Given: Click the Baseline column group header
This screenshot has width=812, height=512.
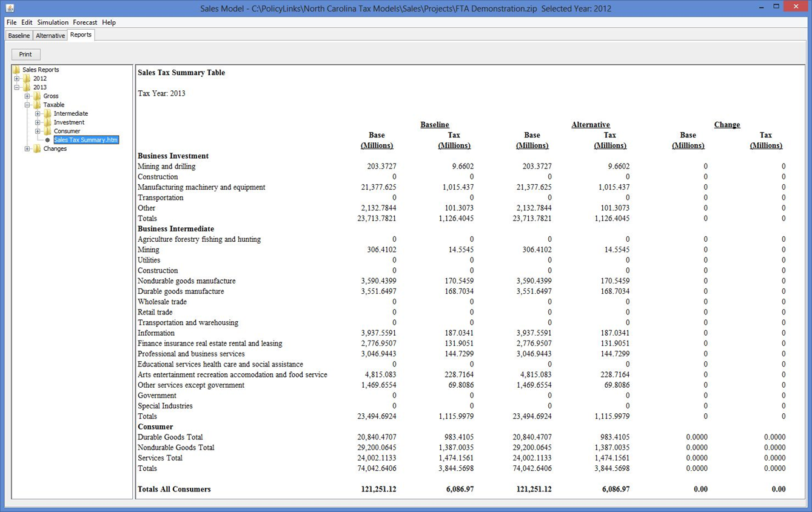Looking at the screenshot, I should point(435,125).
